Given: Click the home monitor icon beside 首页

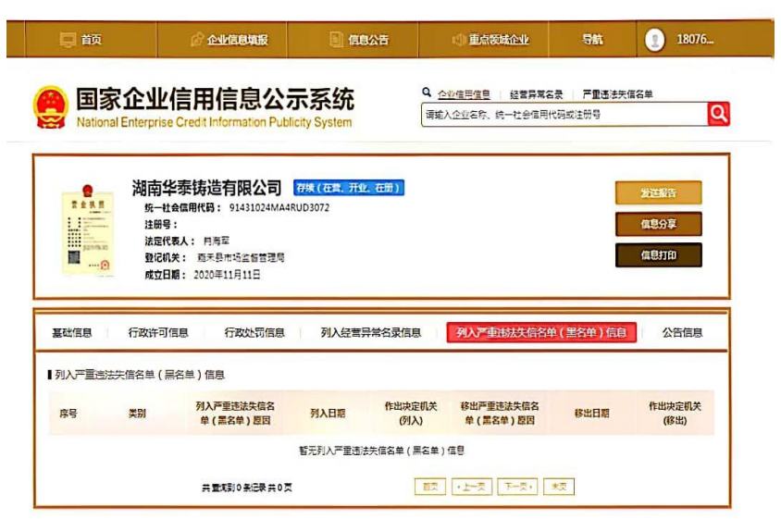Looking at the screenshot, I should pyautogui.click(x=68, y=40).
